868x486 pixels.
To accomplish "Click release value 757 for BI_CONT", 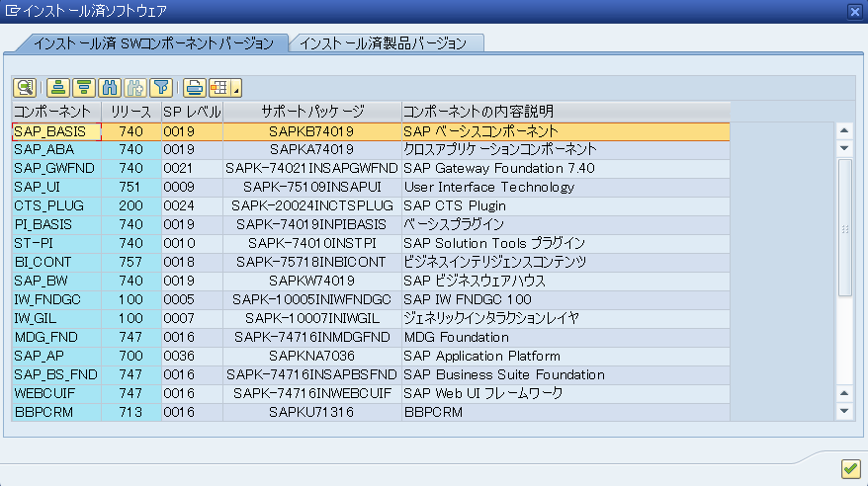I will (131, 263).
